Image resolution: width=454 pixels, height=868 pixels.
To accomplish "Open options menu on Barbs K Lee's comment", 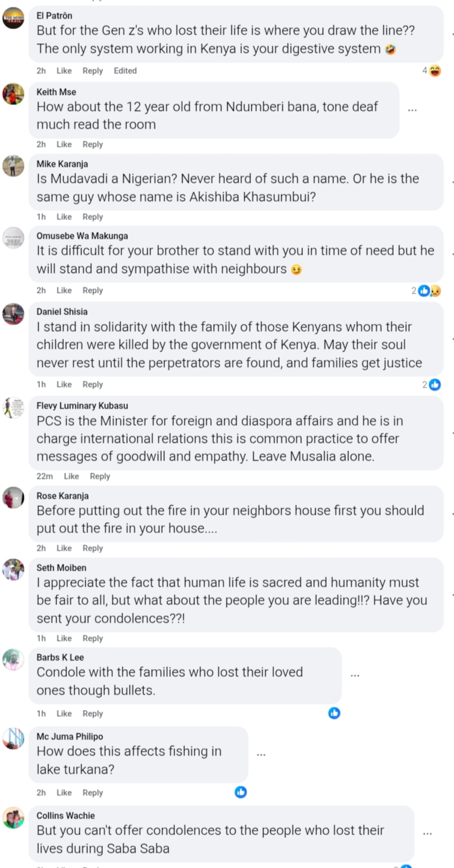I will [x=355, y=675].
